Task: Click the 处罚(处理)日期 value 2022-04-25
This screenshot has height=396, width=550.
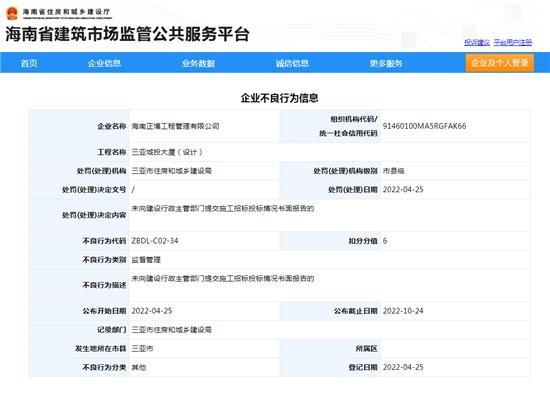Action: [x=403, y=190]
